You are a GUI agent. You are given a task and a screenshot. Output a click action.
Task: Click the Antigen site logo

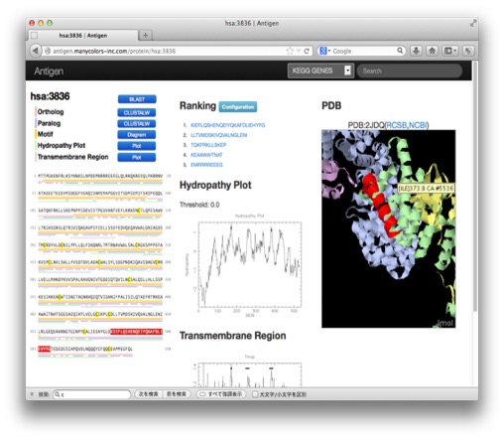(49, 72)
